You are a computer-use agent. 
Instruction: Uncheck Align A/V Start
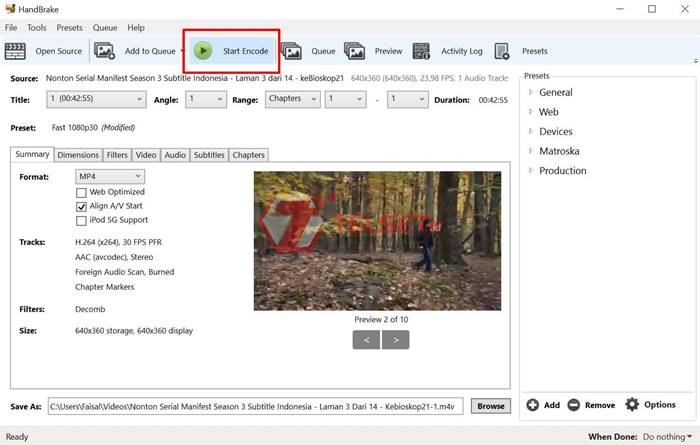pos(82,206)
